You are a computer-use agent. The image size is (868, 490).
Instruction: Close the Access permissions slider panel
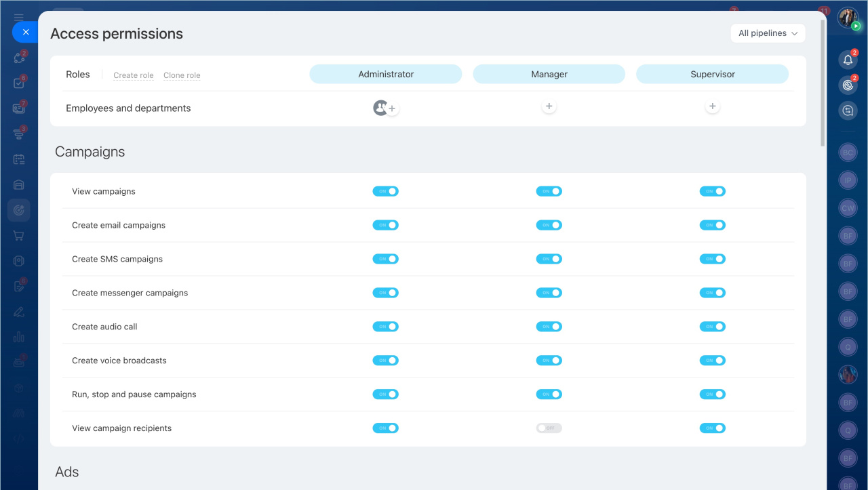click(x=26, y=32)
